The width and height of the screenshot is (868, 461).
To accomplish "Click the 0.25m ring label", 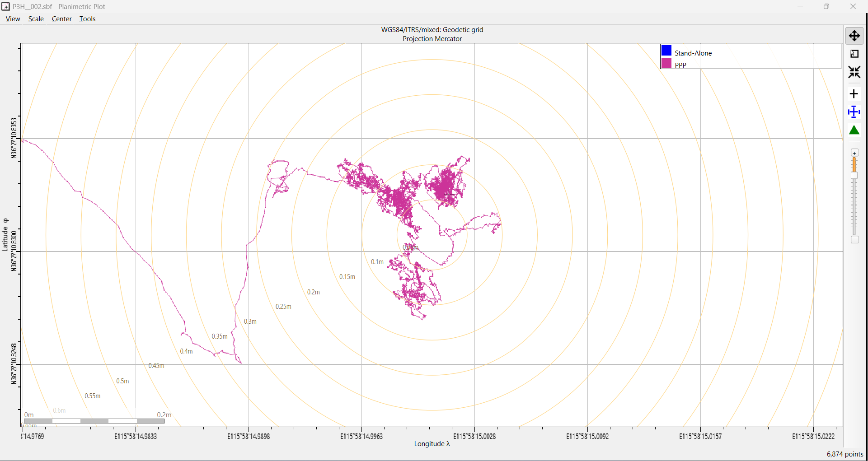I will point(283,307).
